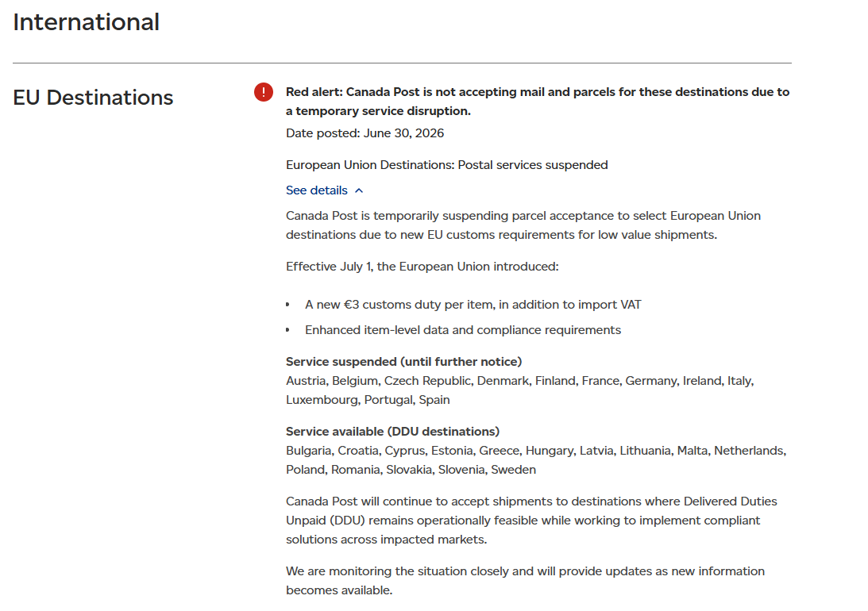
Task: Click the Delivered Duties Unpaid explanation paragraph
Action: [531, 521]
